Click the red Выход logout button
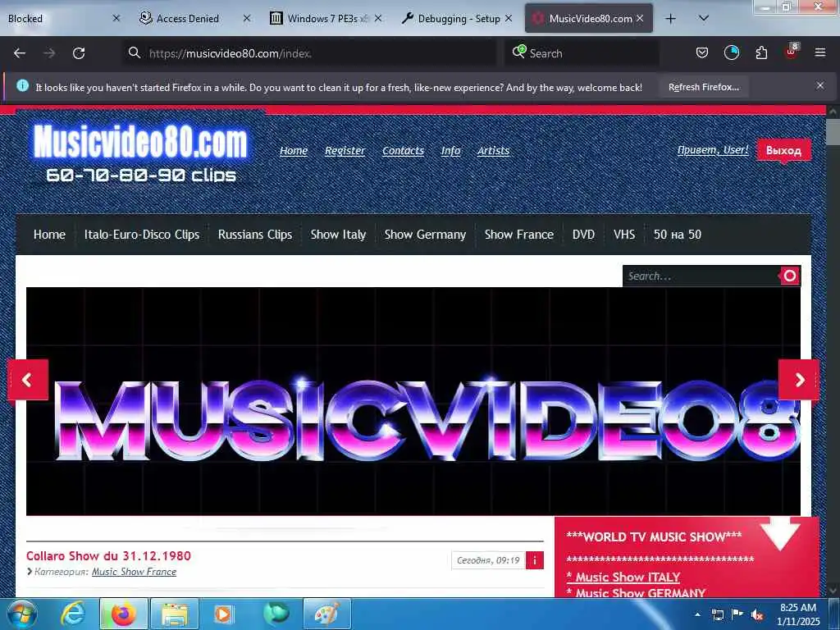Screen dimensions: 840x630 (x=783, y=151)
